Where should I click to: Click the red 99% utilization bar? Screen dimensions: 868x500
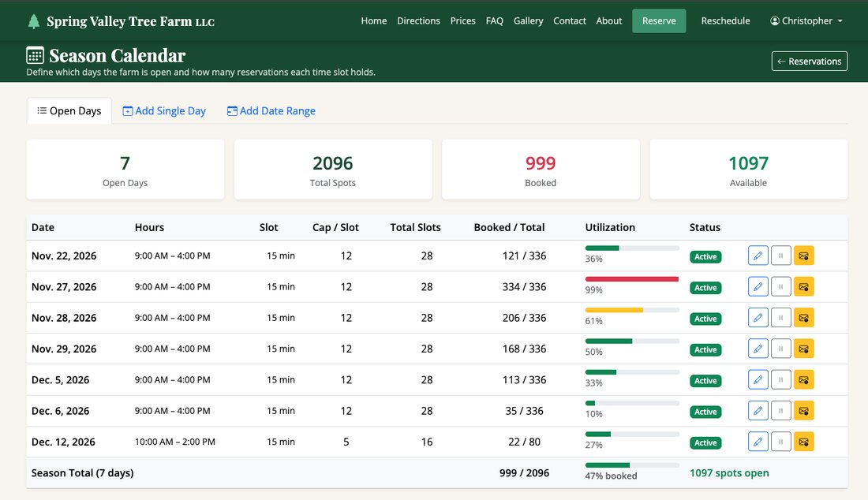click(631, 279)
